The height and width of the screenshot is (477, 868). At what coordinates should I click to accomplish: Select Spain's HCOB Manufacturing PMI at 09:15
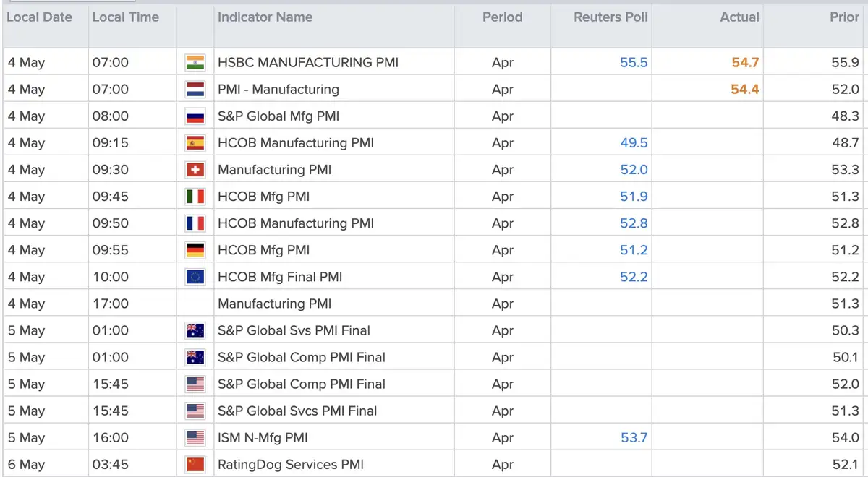click(296, 143)
